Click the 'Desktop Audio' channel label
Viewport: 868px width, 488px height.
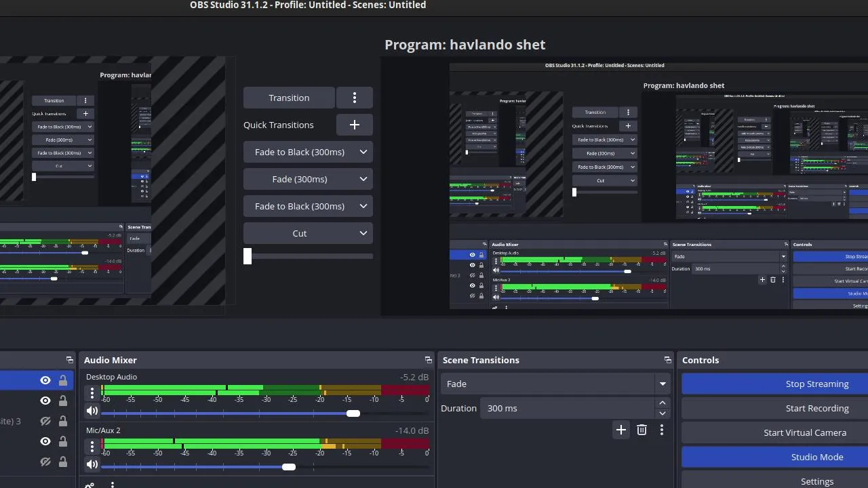111,377
